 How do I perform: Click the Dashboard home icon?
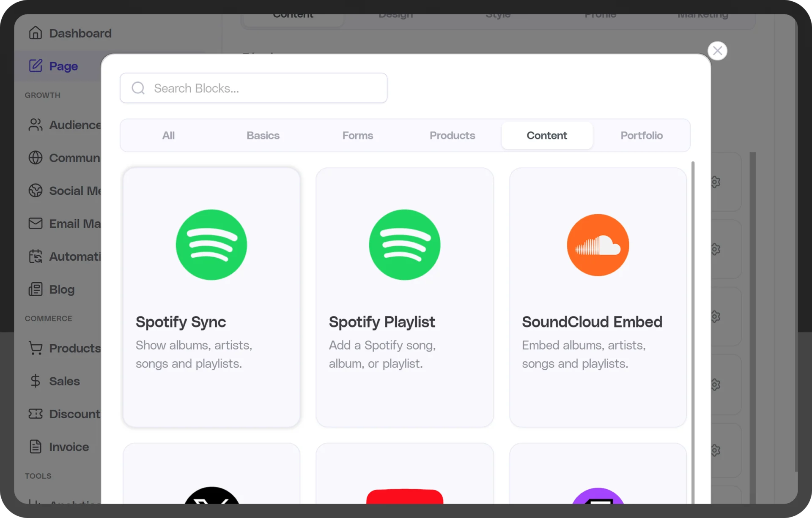(x=36, y=33)
